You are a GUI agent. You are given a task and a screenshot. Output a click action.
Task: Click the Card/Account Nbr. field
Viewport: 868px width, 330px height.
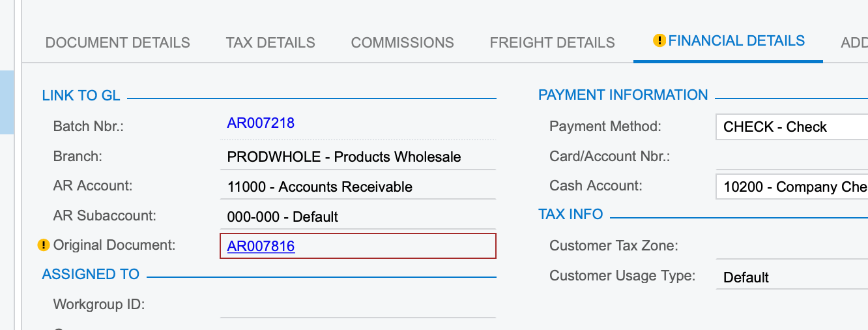pos(792,157)
